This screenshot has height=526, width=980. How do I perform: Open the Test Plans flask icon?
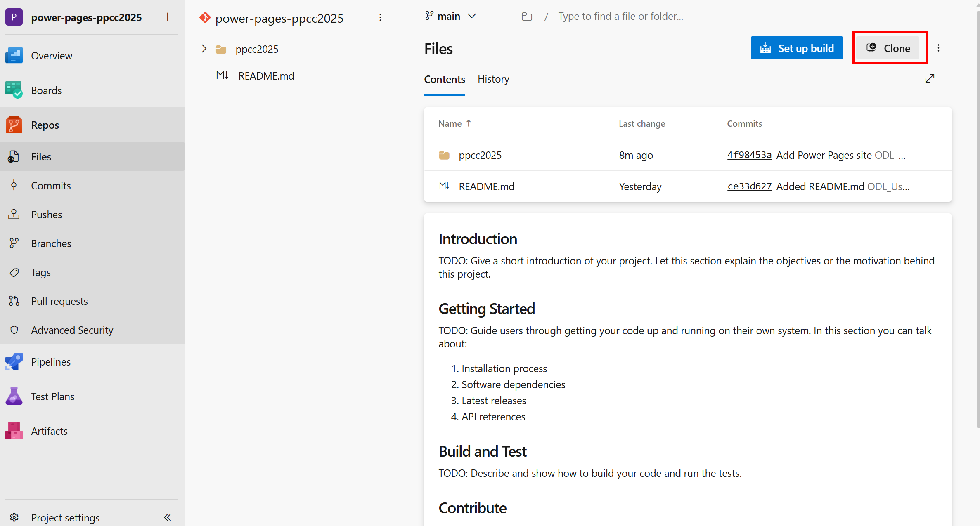point(14,396)
